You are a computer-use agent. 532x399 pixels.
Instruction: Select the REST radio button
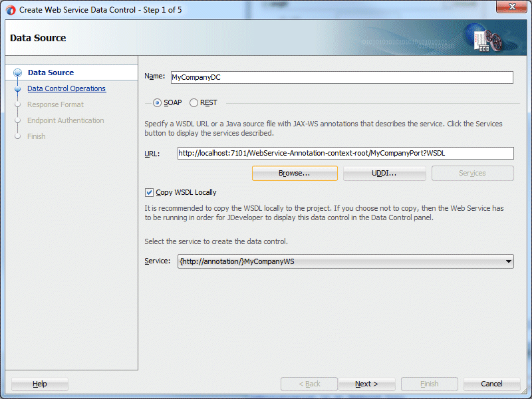click(x=194, y=103)
